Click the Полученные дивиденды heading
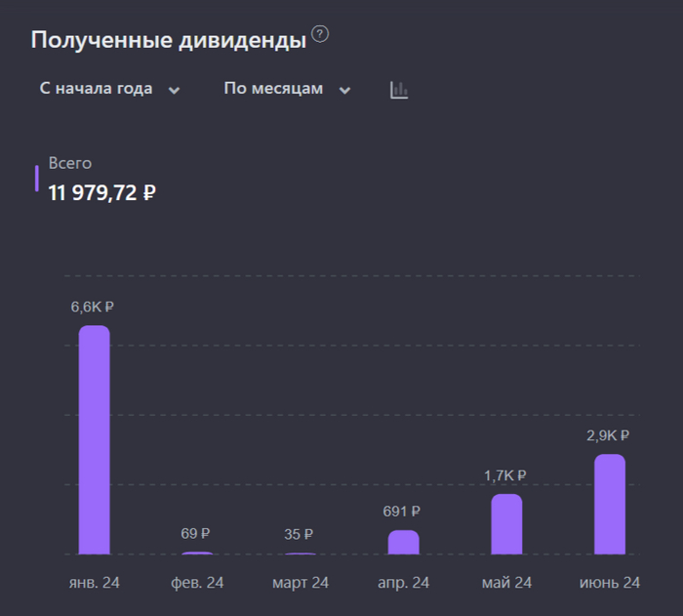 (169, 40)
